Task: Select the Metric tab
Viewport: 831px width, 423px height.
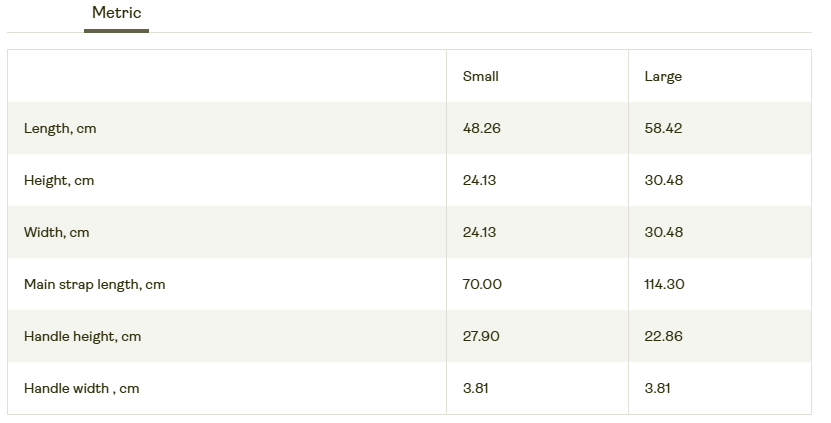Action: click(x=116, y=14)
